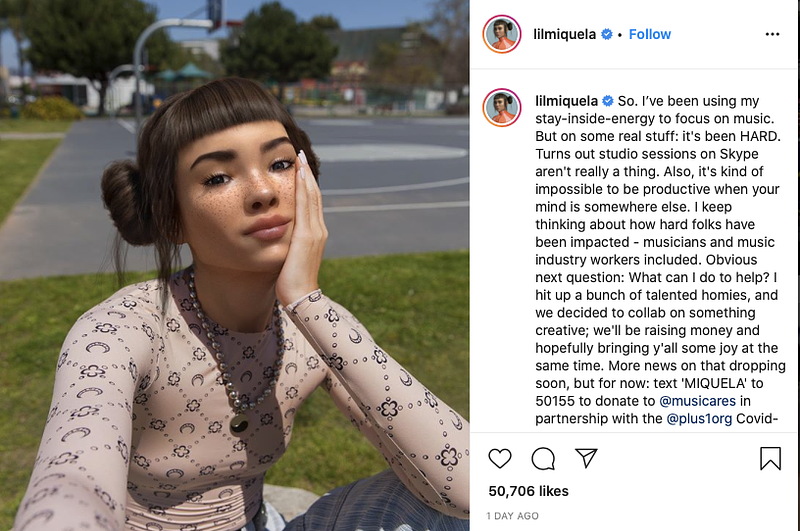Click the verified badge in the caption

(x=608, y=101)
